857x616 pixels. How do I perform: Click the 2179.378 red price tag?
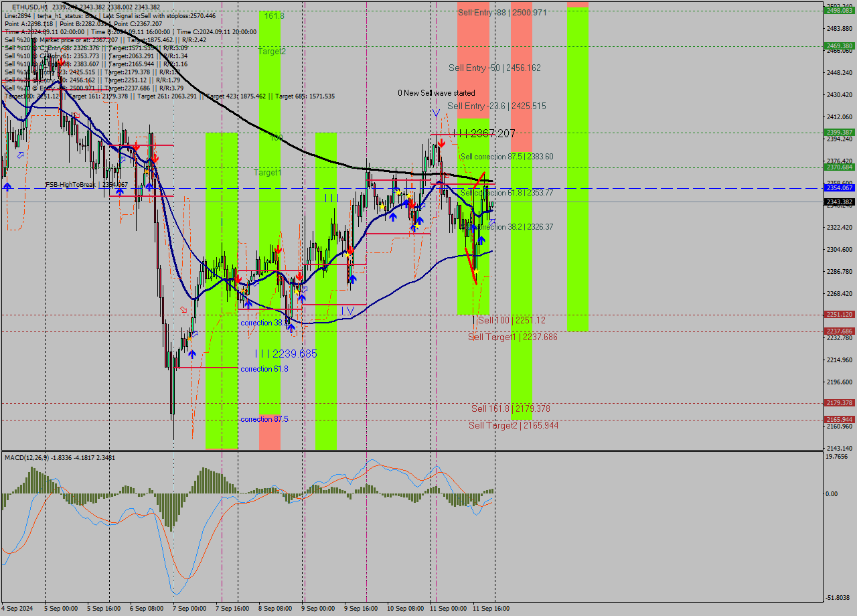[x=839, y=403]
